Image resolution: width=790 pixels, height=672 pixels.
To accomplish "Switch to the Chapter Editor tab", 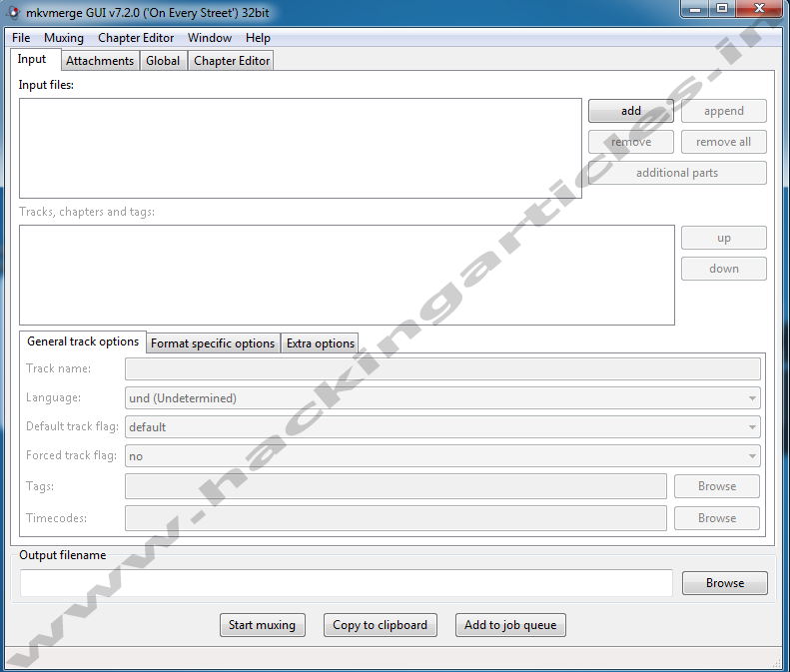I will coord(232,61).
